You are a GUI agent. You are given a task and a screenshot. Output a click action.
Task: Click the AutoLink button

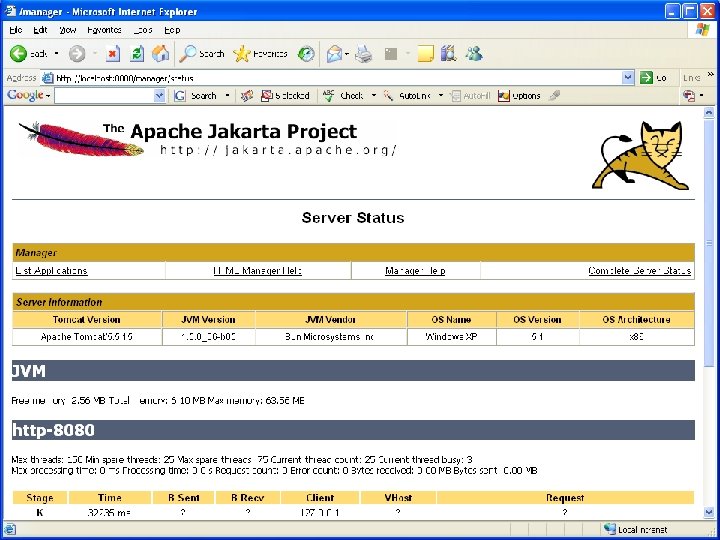tap(407, 96)
